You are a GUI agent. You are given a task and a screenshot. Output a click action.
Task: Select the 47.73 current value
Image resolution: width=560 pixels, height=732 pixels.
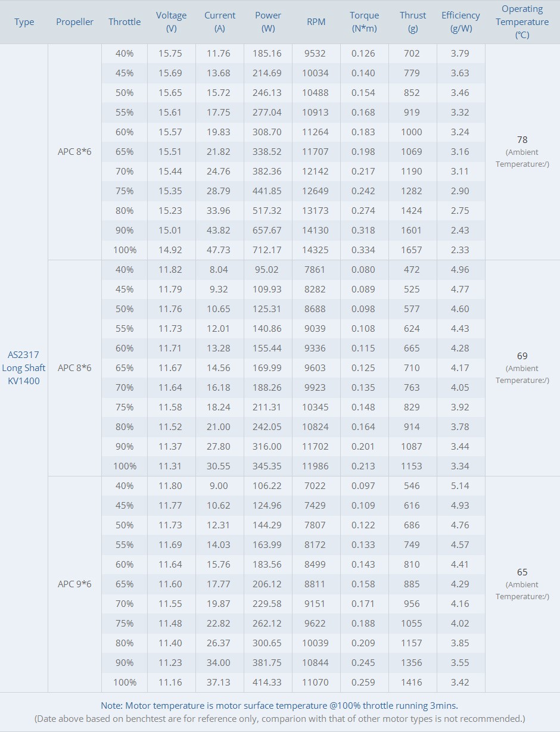tap(219, 250)
